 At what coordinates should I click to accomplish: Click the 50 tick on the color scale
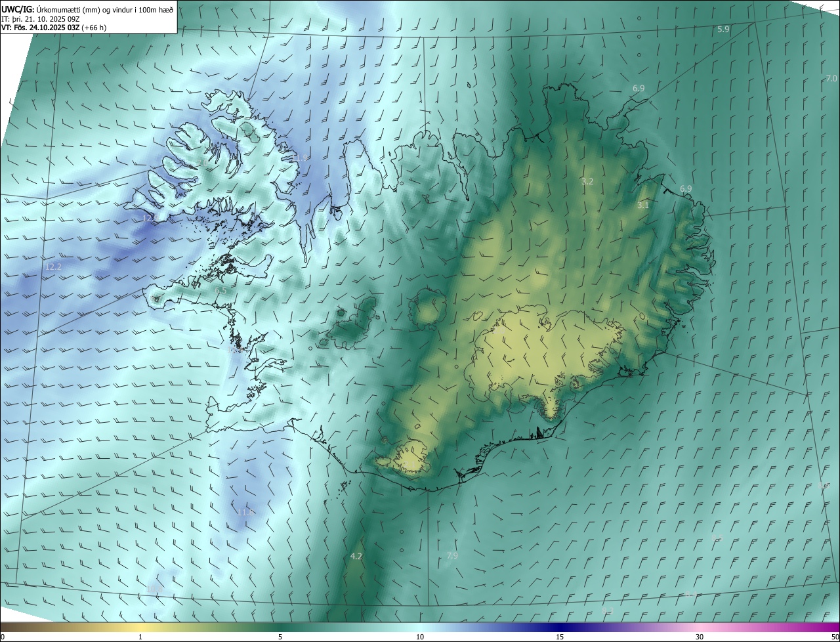coord(835,637)
